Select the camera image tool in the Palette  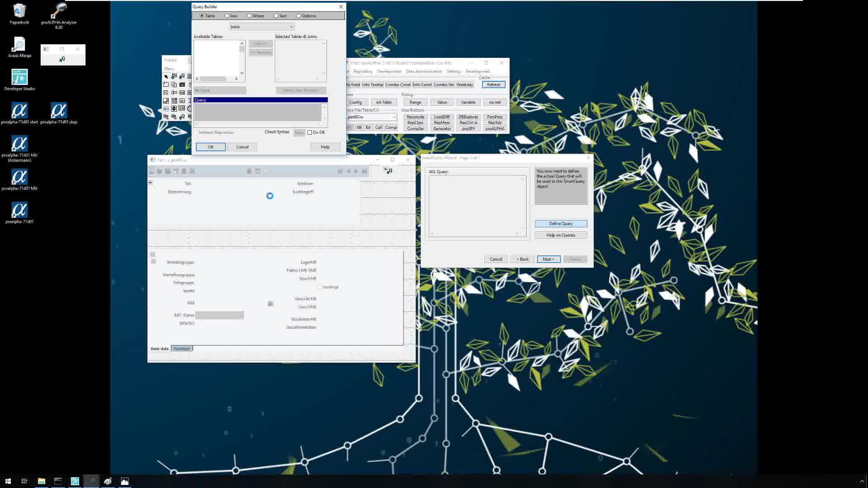(182, 84)
